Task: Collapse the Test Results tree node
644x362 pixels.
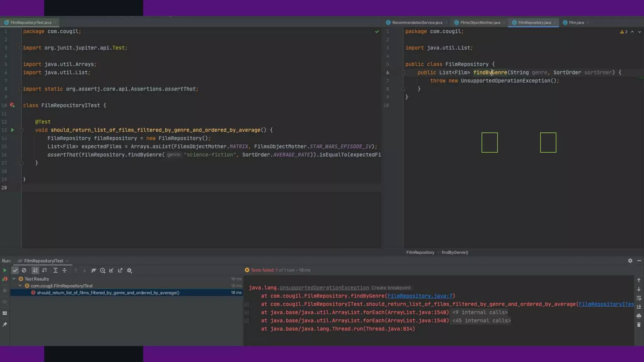Action: [14, 279]
